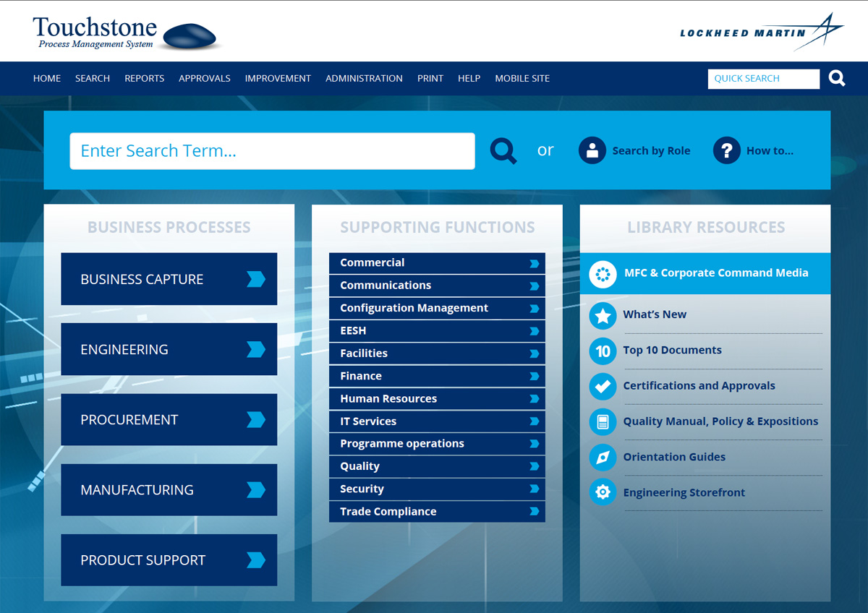
Task: Select the Top 10 Documents icon
Action: (x=603, y=351)
